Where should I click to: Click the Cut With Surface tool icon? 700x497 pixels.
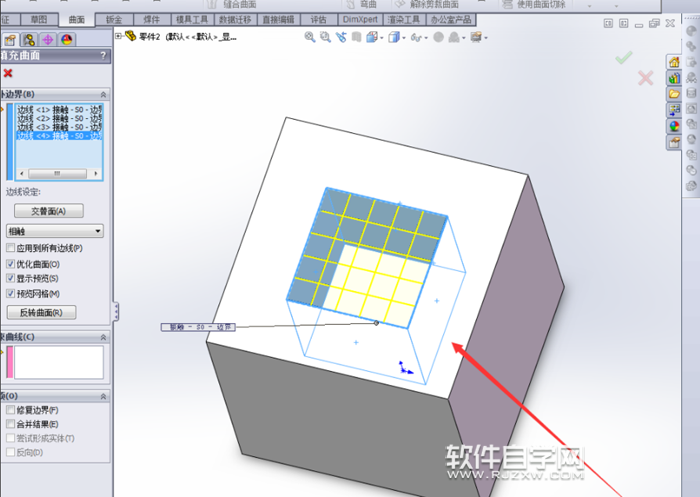[507, 4]
